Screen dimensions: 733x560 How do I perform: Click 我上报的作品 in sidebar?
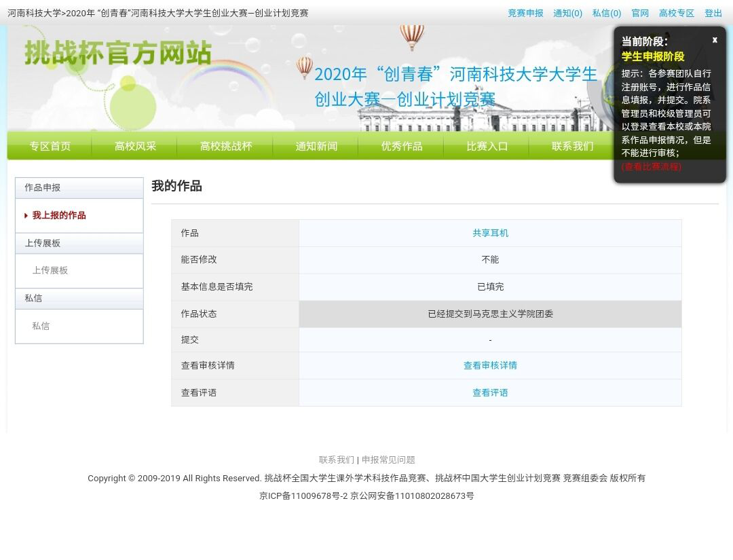tap(59, 215)
